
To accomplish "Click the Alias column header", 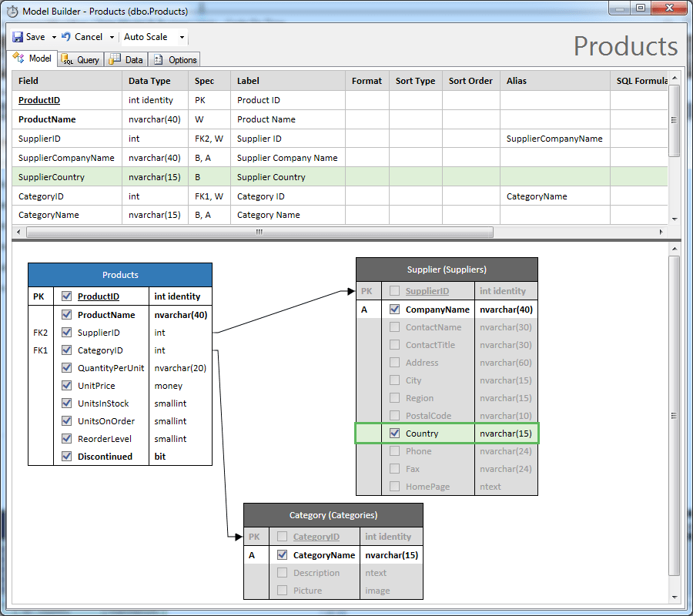I will [555, 81].
